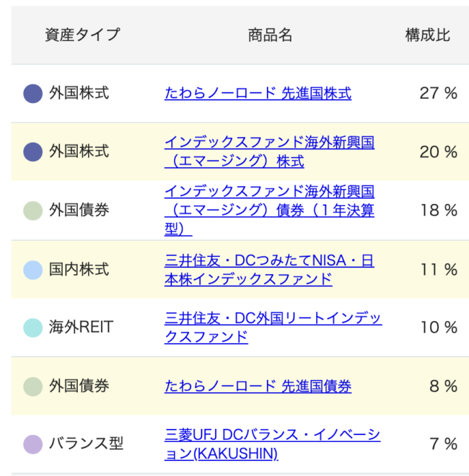469x476 pixels.
Task: Open 三井住友・DC外国リートインデックスファンド link
Action: pyautogui.click(x=273, y=327)
